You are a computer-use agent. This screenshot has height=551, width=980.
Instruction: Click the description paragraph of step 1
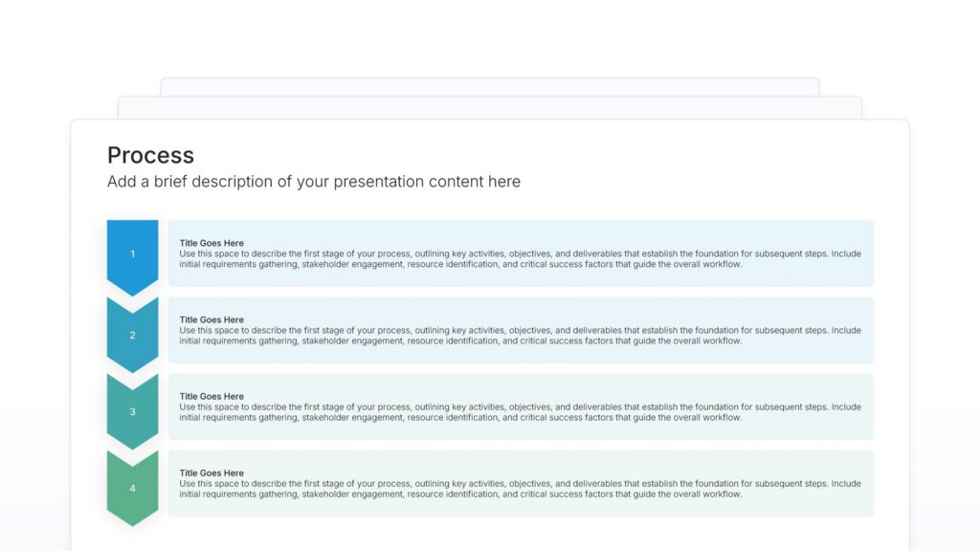520,259
